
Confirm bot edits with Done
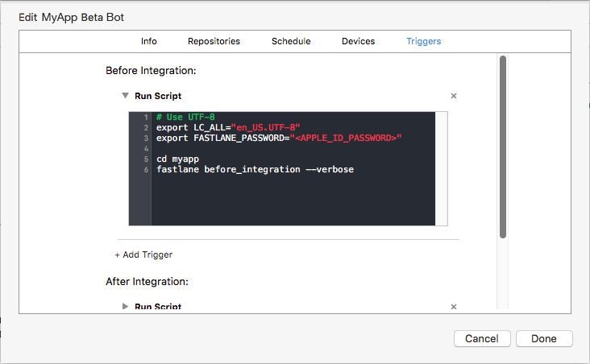pyautogui.click(x=544, y=338)
